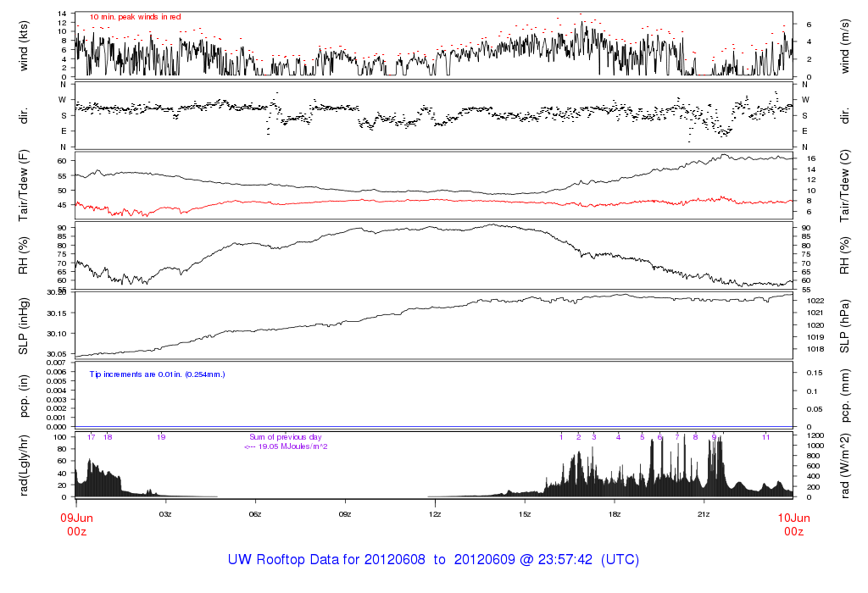
Task: Click the purple local hour 19 marker
Action: click(161, 437)
